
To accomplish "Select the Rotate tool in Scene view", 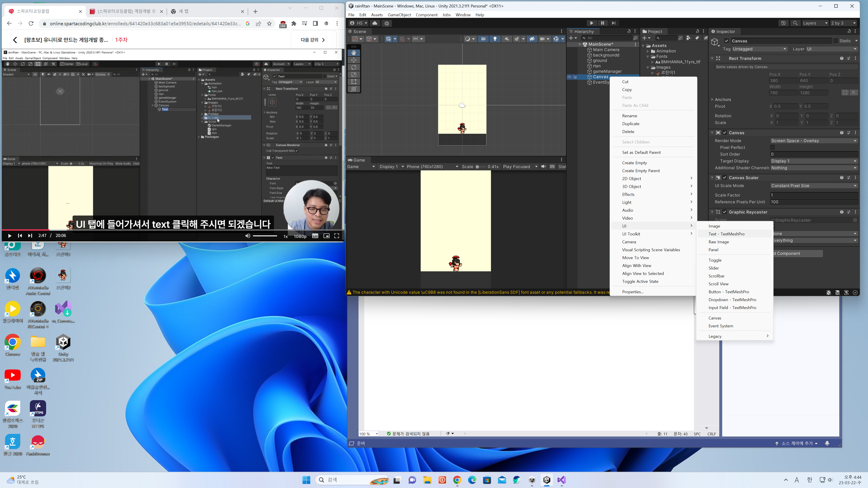I will [354, 67].
